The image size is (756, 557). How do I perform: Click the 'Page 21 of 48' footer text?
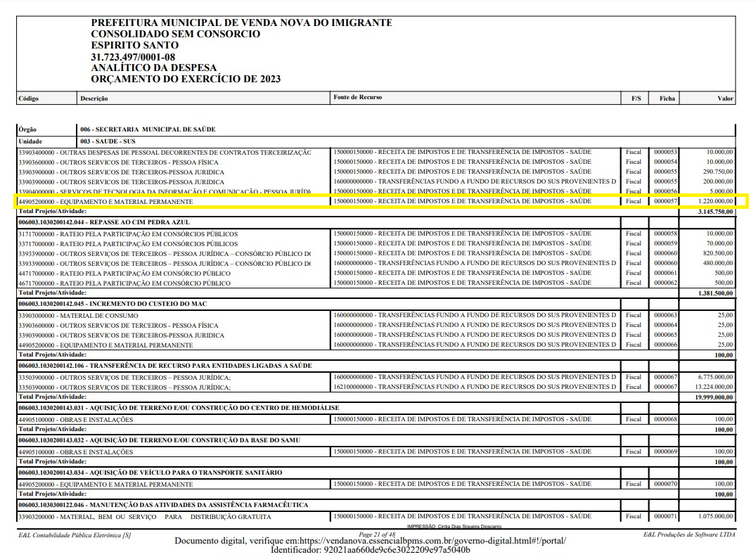[x=377, y=534]
